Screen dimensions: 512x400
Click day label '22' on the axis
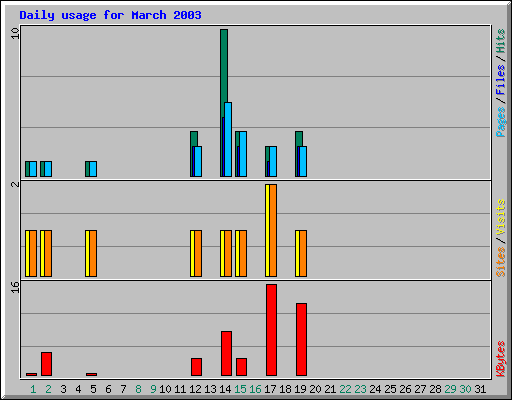click(345, 389)
